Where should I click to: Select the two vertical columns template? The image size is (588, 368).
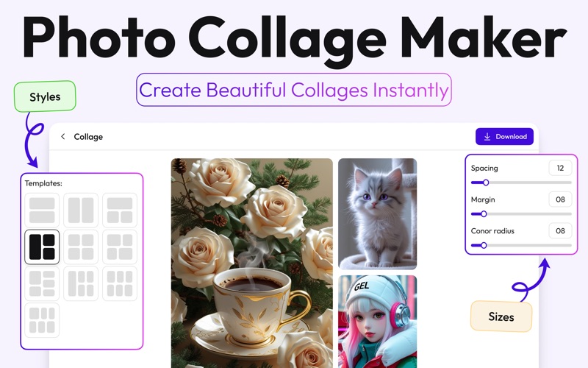pyautogui.click(x=81, y=210)
